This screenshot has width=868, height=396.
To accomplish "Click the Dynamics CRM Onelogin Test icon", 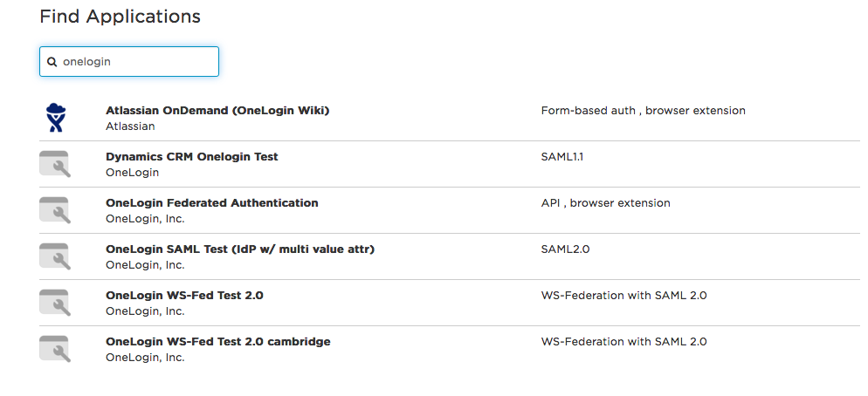I will click(56, 164).
